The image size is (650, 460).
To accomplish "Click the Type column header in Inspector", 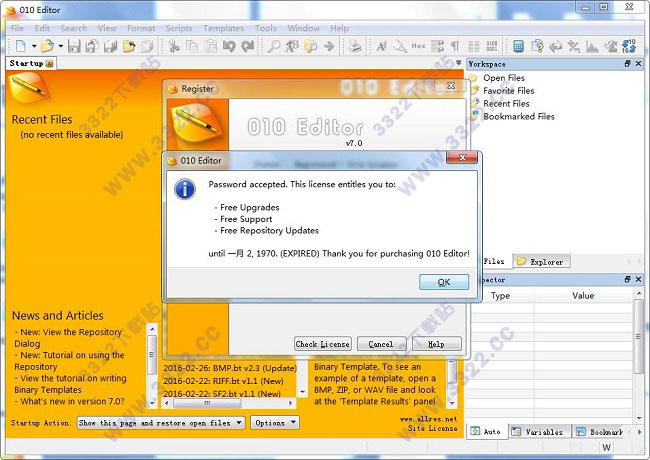I will (x=500, y=295).
